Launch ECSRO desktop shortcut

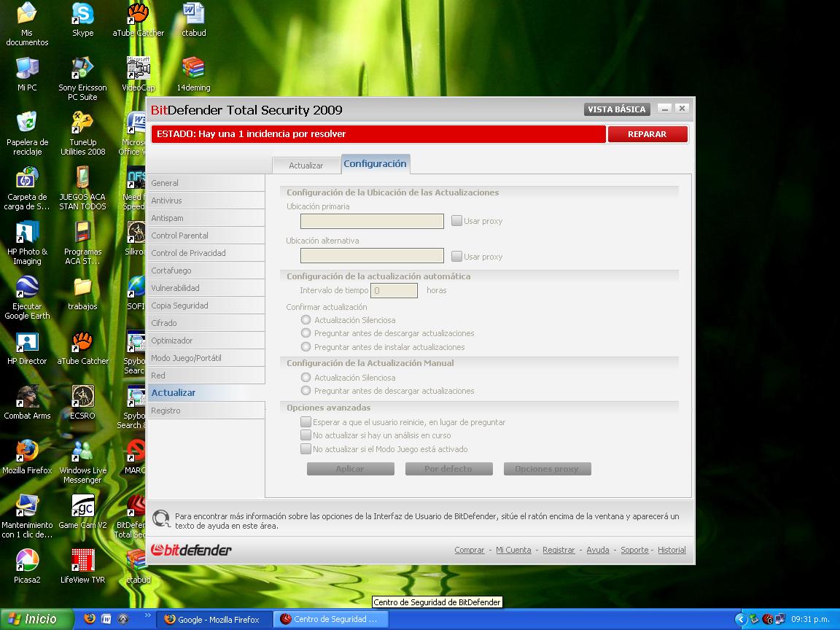[82, 402]
